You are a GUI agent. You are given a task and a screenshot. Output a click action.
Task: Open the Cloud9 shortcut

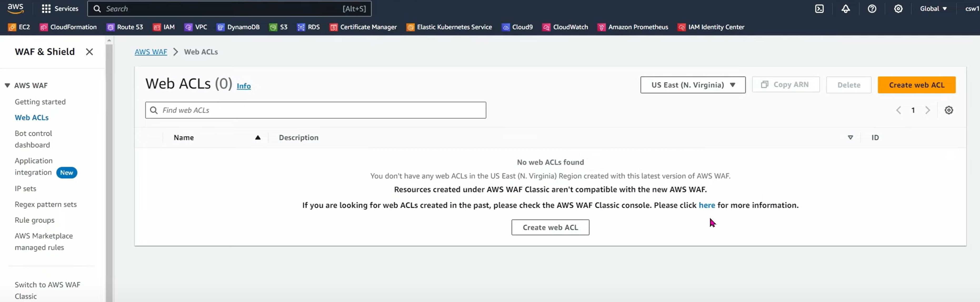tap(517, 27)
